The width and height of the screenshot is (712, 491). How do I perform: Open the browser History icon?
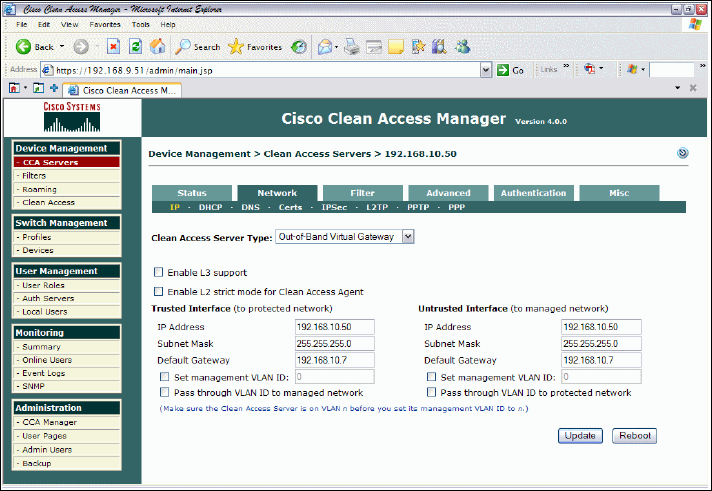pyautogui.click(x=299, y=46)
